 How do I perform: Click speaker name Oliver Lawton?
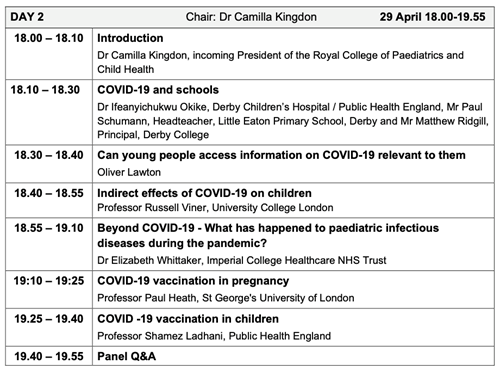click(129, 172)
